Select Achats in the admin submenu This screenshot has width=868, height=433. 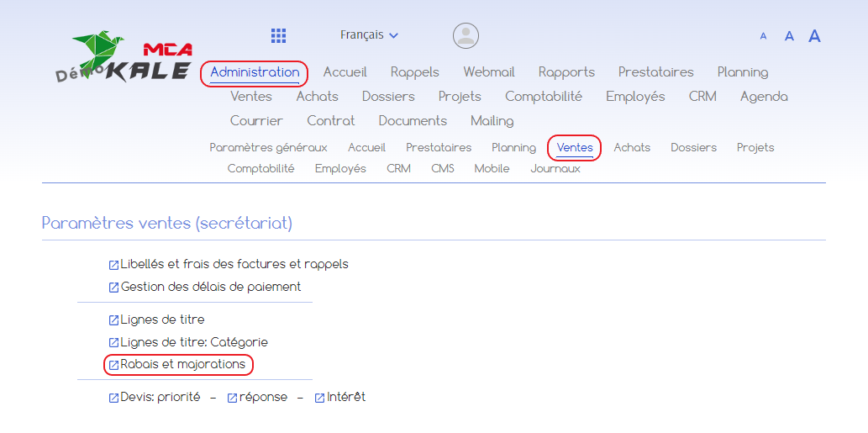pos(632,148)
